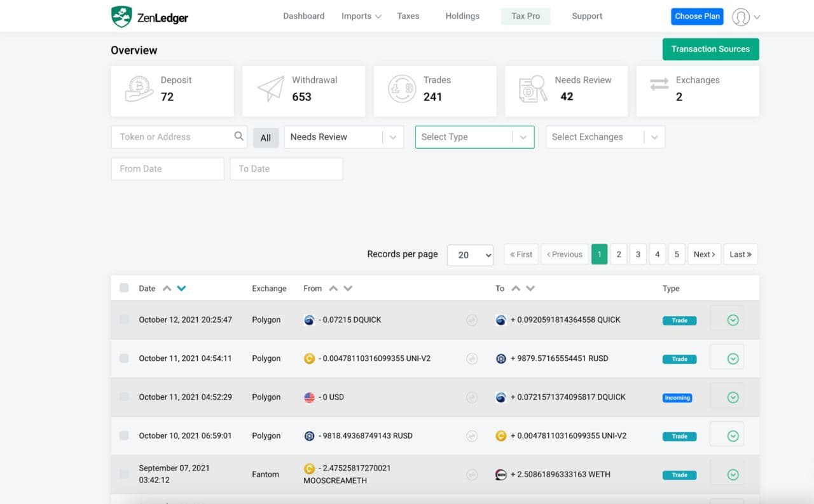The image size is (814, 504).
Task: Toggle the All filter button
Action: (266, 137)
